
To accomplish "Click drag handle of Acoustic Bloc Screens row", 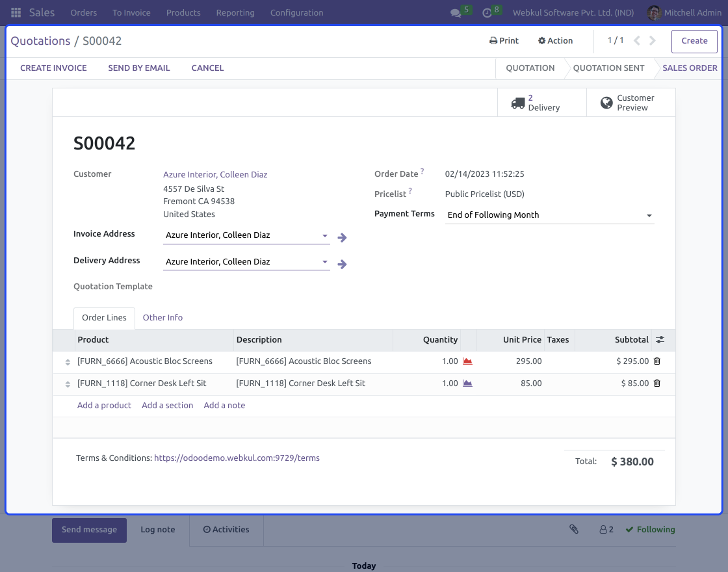I will coord(68,362).
